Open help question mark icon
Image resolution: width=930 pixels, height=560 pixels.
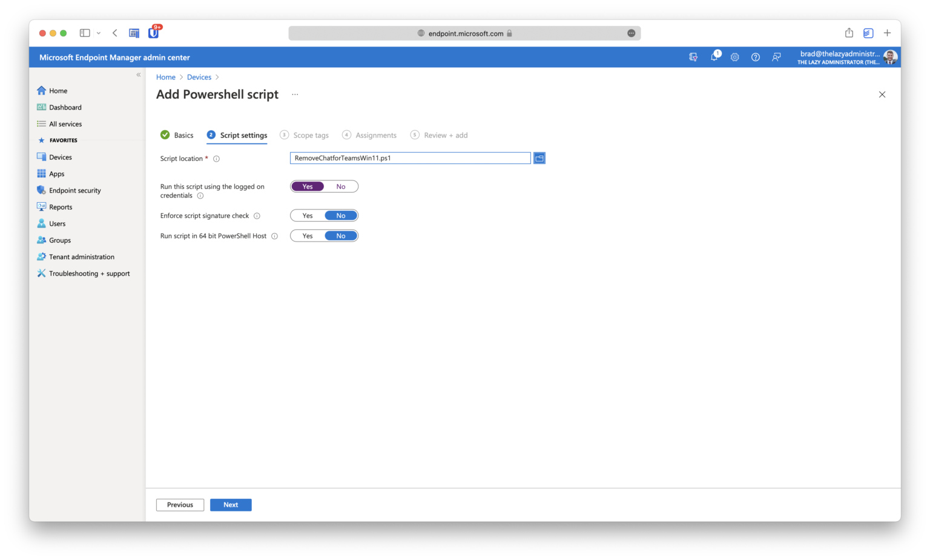coord(756,57)
